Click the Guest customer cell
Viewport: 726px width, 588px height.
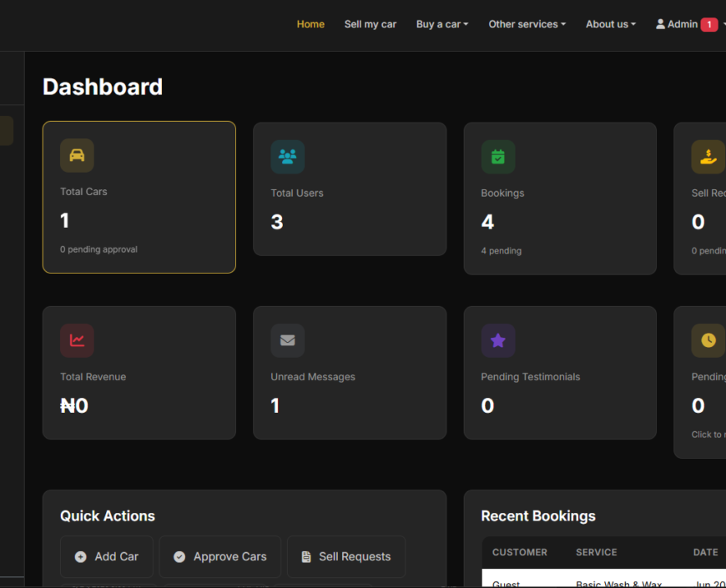coord(506,584)
